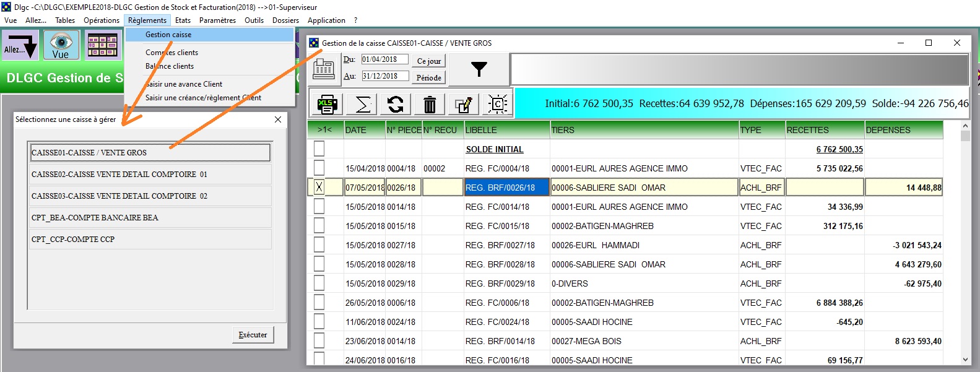Image resolution: width=980 pixels, height=372 pixels.
Task: Open the grid table toolbar icon
Action: point(102,45)
